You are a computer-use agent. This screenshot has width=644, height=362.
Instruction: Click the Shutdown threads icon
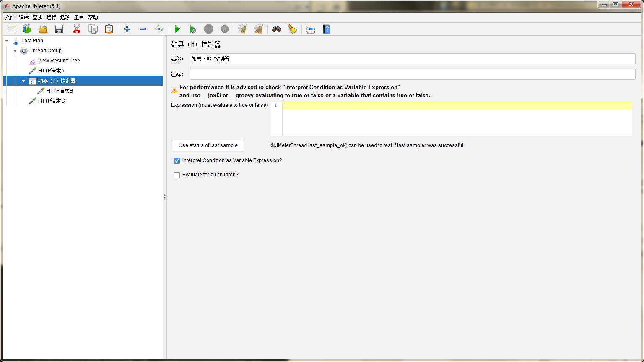point(225,29)
